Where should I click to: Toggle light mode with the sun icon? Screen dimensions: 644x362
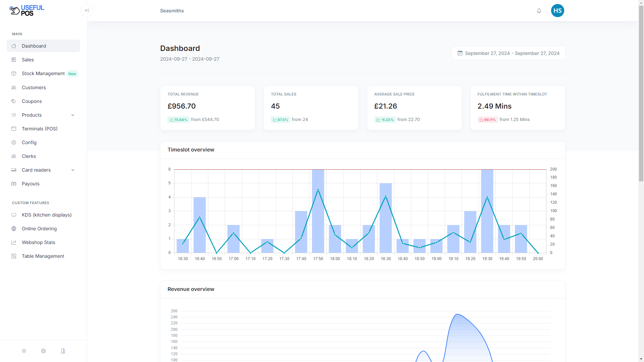tap(24, 351)
